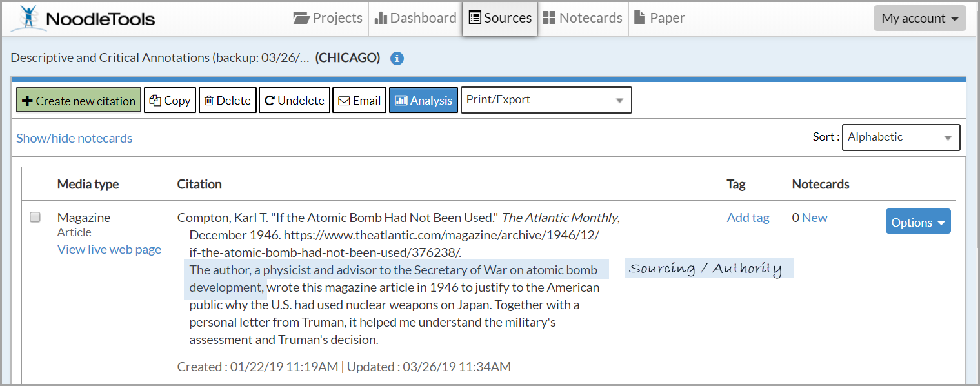
Task: Click the Add tag link
Action: pyautogui.click(x=748, y=218)
